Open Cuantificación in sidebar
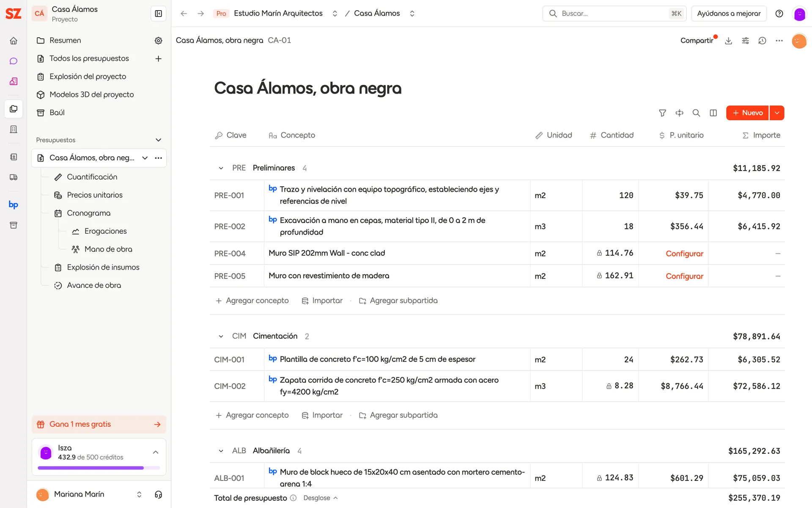The height and width of the screenshot is (508, 812). [92, 177]
